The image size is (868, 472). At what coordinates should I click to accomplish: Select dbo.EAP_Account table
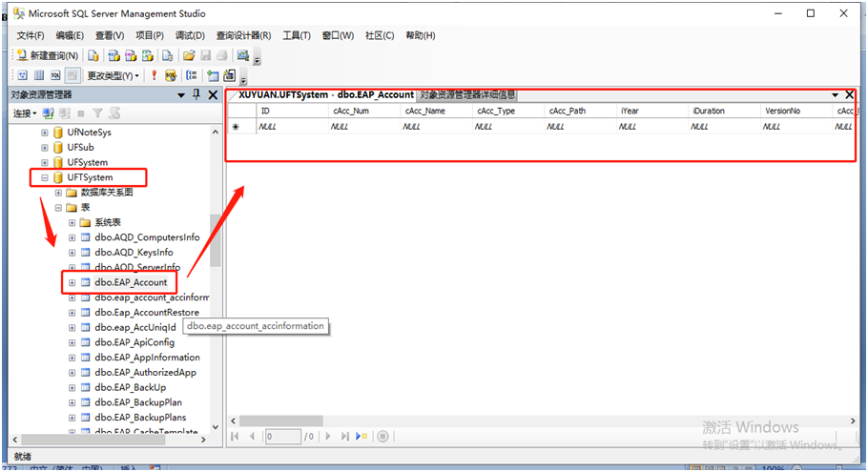[x=131, y=282]
